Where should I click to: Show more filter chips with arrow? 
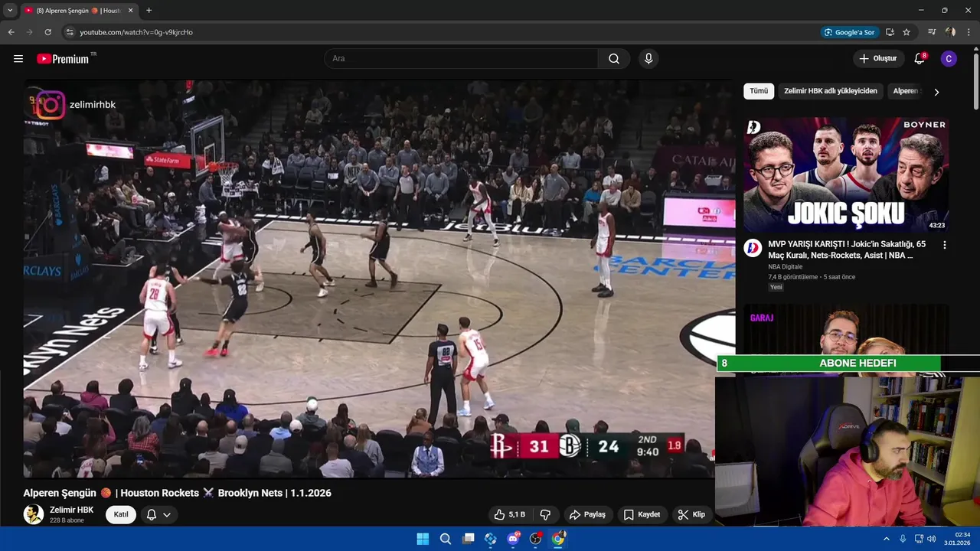936,92
